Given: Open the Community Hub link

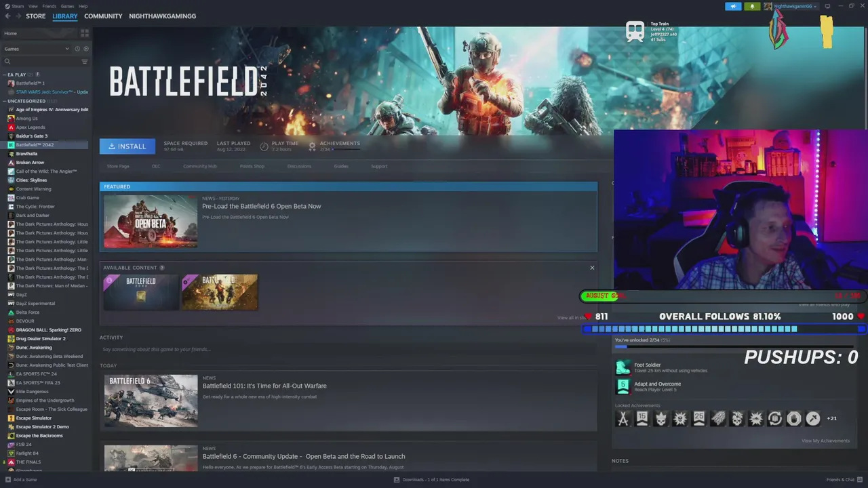Looking at the screenshot, I should pyautogui.click(x=199, y=166).
